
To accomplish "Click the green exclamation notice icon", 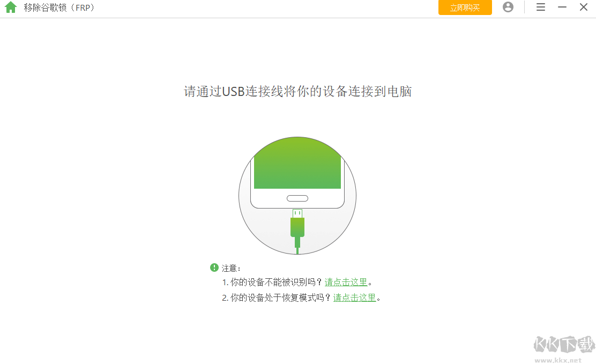I will [x=214, y=267].
